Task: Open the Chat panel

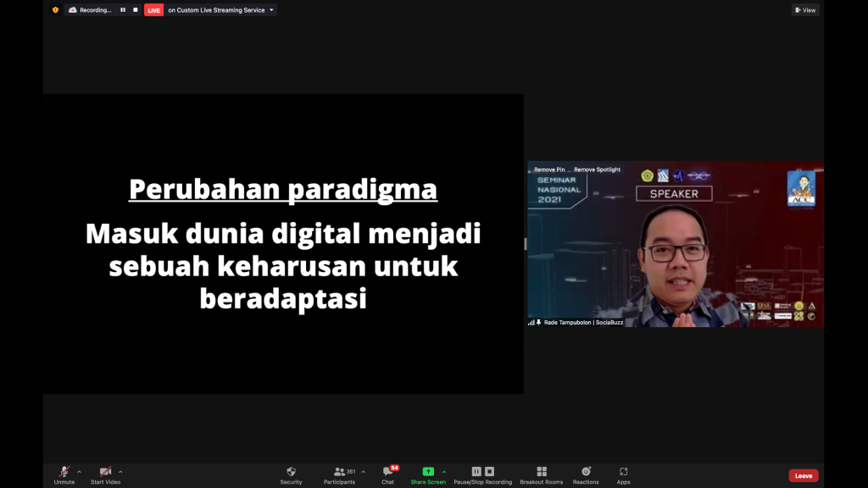Action: tap(388, 474)
